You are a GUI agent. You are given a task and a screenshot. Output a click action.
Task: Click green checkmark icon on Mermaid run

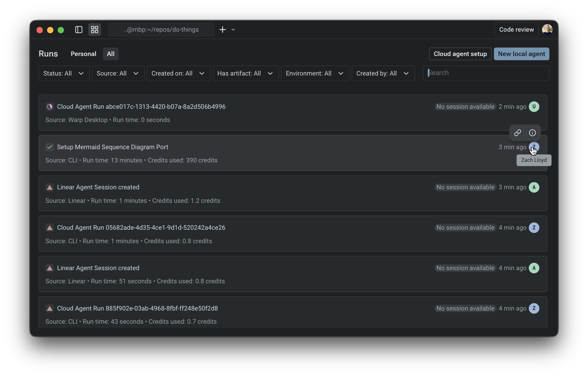[49, 147]
